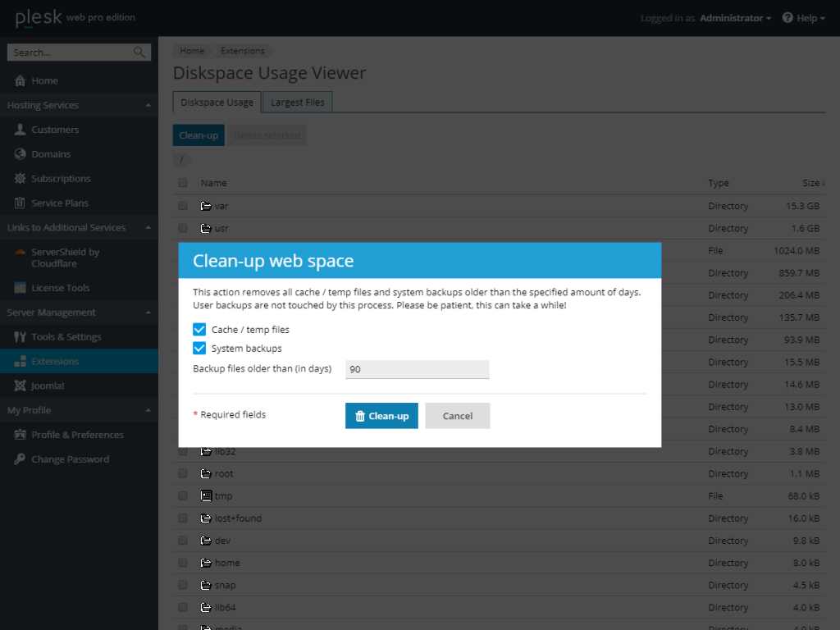Toggle the select-all checkbox above the file list
Image resolution: width=840 pixels, height=630 pixels.
(x=182, y=182)
